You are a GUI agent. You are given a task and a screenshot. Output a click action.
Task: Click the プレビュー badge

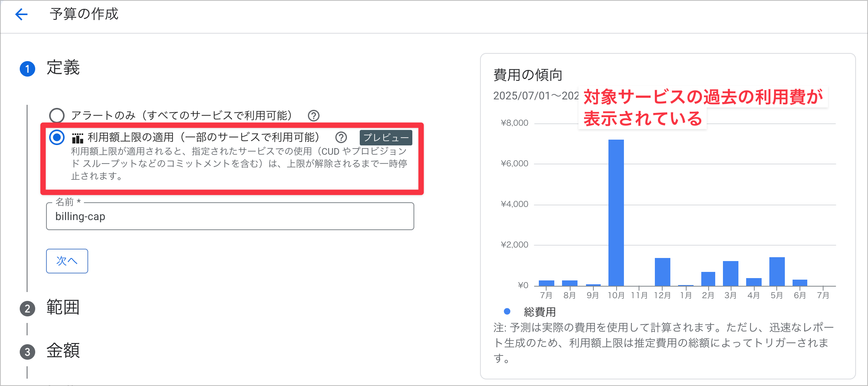pos(386,138)
